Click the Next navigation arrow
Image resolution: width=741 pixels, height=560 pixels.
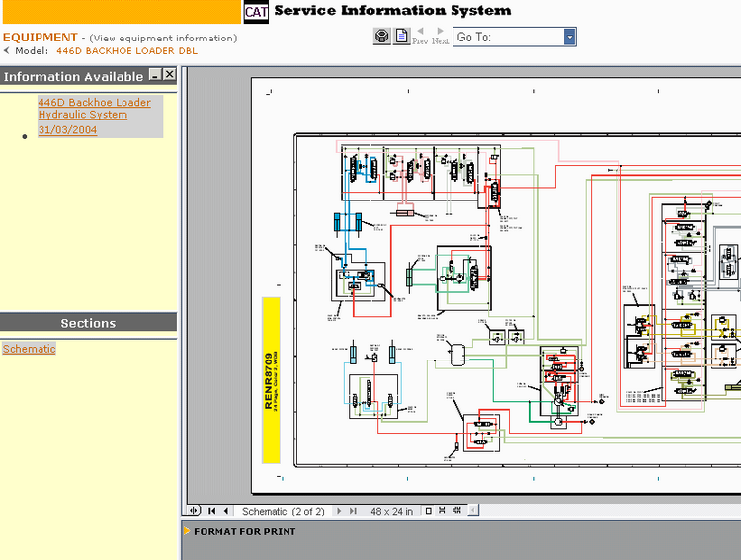[x=440, y=37]
